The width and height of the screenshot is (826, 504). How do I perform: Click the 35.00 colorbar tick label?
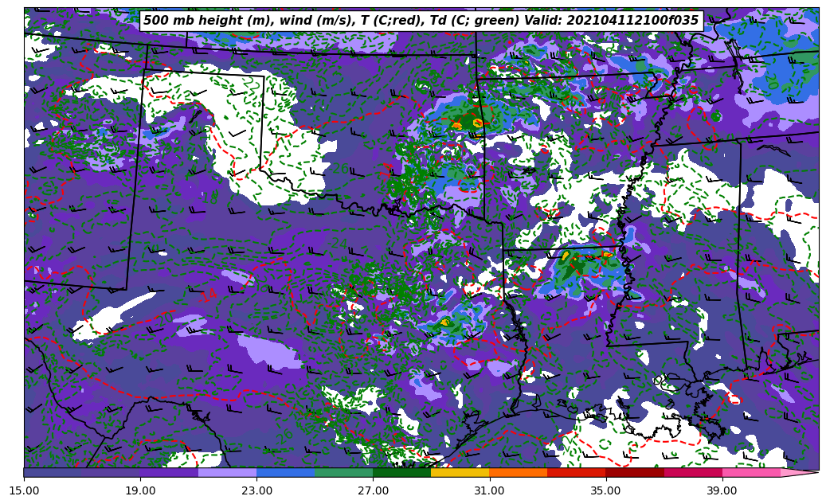(x=605, y=491)
